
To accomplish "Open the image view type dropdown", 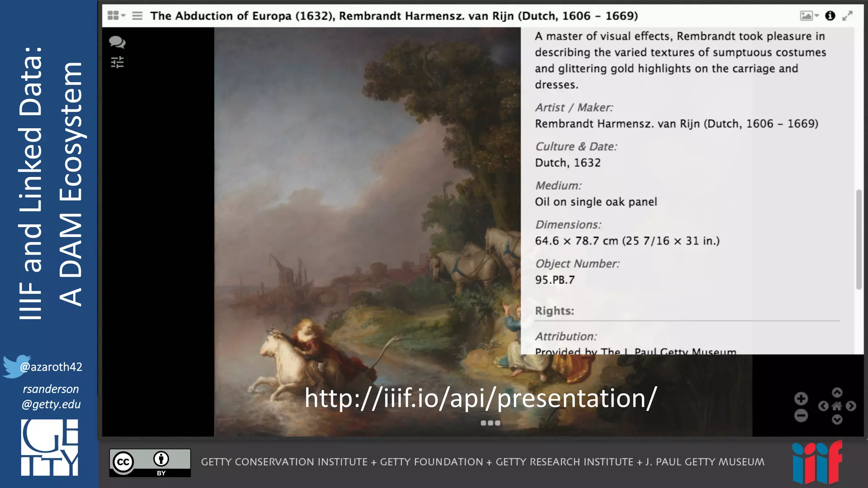I will point(809,16).
